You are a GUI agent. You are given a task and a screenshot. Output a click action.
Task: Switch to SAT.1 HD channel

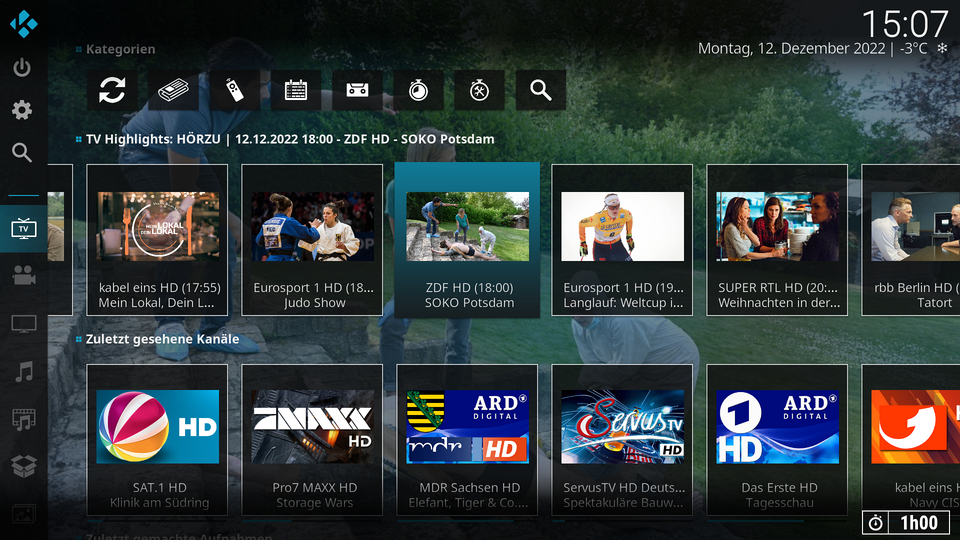pyautogui.click(x=157, y=440)
